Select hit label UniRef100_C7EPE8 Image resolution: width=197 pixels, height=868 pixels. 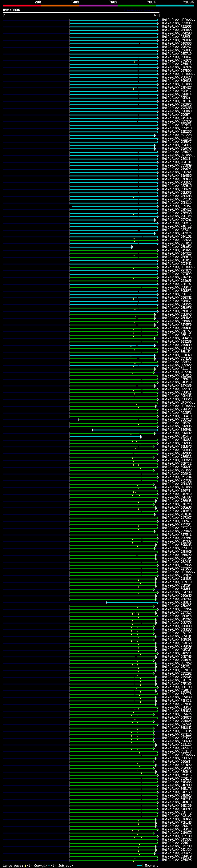[x=177, y=830]
